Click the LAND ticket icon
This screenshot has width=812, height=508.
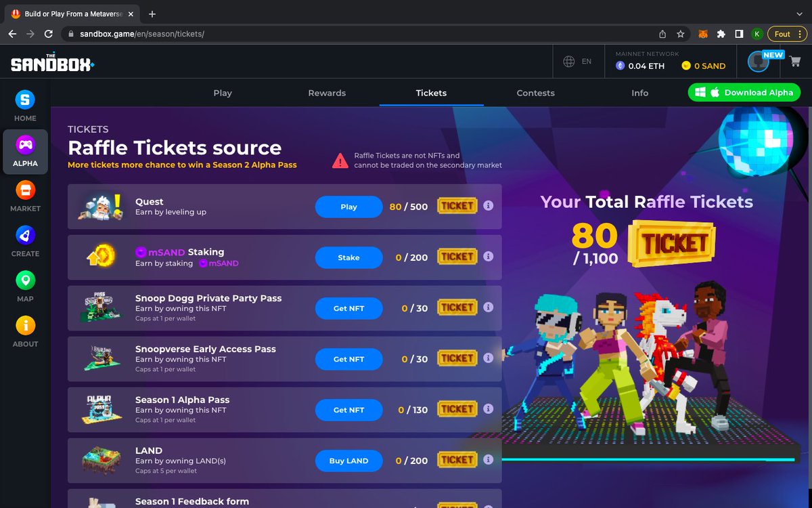click(x=457, y=460)
